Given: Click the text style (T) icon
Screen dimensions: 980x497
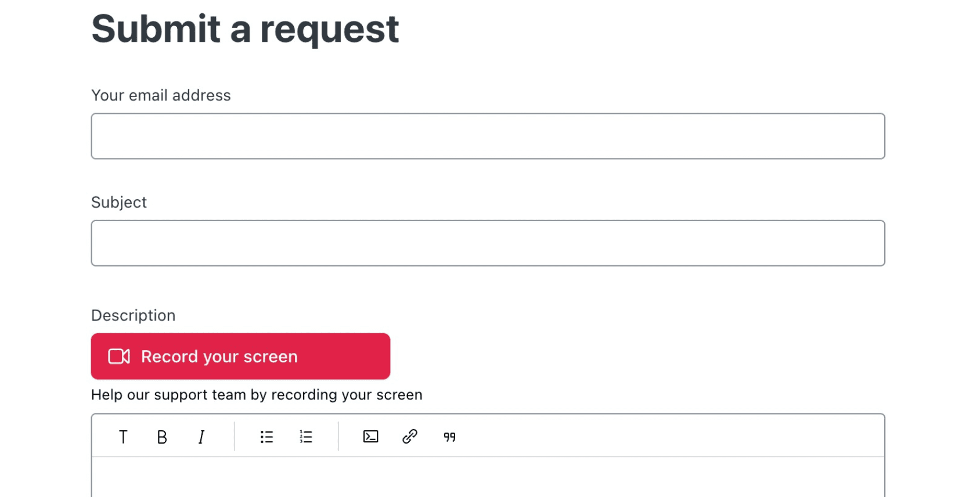Looking at the screenshot, I should pos(123,437).
